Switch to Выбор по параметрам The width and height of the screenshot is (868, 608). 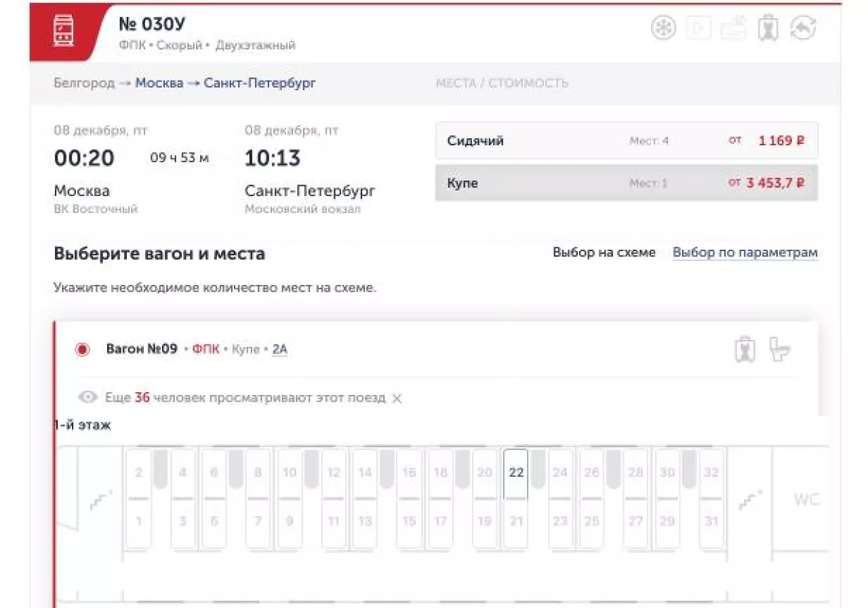(x=745, y=252)
